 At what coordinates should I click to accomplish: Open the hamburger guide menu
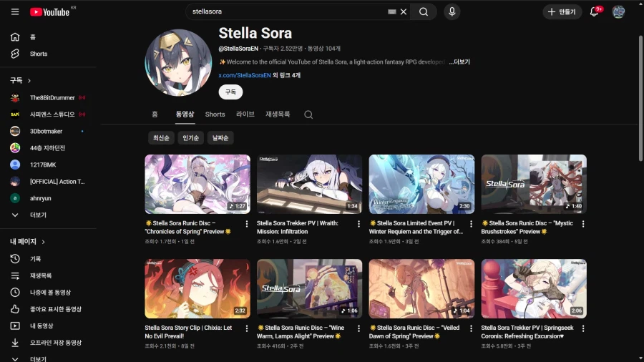click(15, 12)
